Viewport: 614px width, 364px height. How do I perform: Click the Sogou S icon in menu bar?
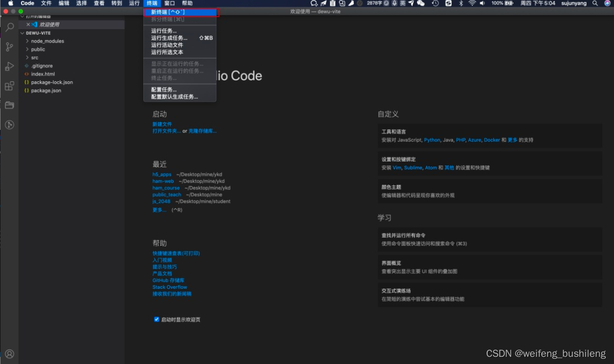(x=448, y=3)
